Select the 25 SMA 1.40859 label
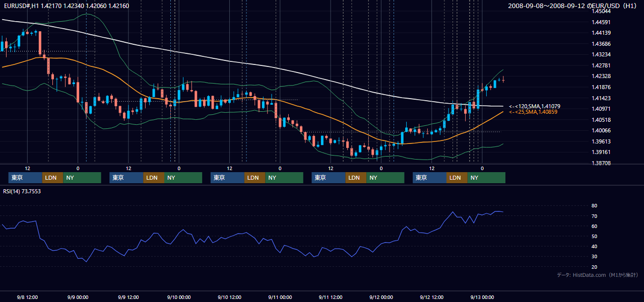 (533, 112)
